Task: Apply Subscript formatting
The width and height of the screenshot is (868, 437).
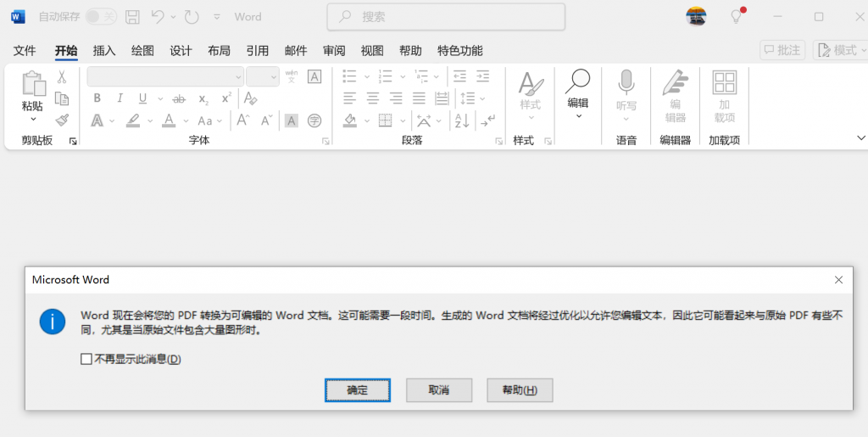Action: (x=203, y=99)
